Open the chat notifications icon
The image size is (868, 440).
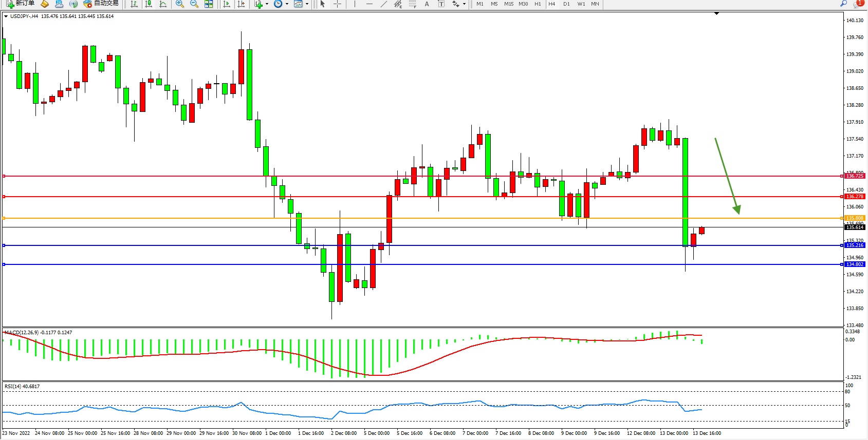[858, 4]
